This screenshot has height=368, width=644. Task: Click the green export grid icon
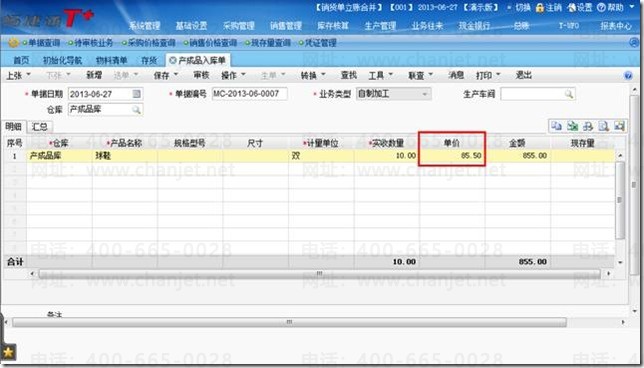[x=572, y=126]
